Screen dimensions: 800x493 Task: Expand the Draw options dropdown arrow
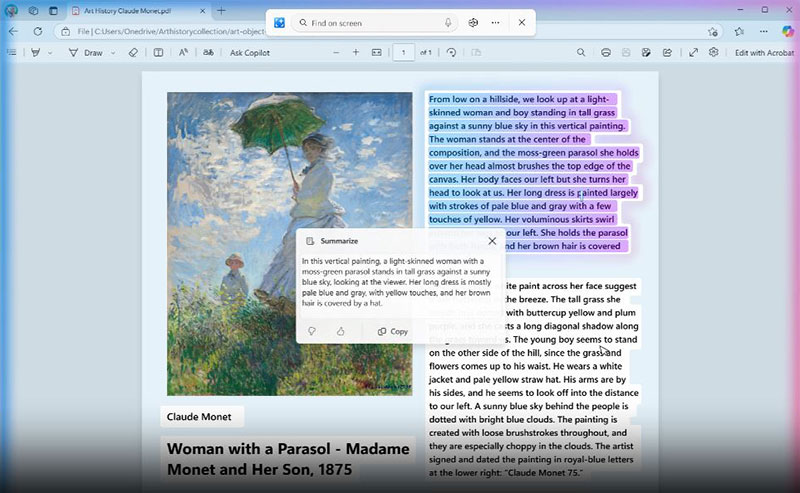tap(113, 53)
